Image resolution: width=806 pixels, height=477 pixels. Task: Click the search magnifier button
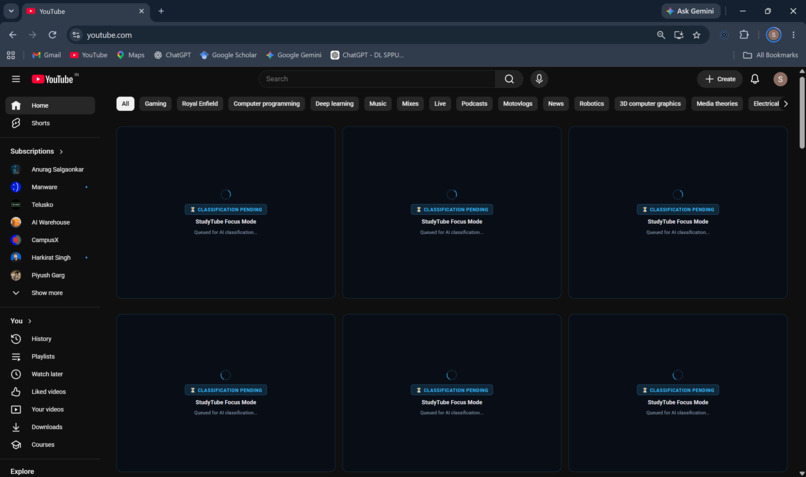point(509,79)
